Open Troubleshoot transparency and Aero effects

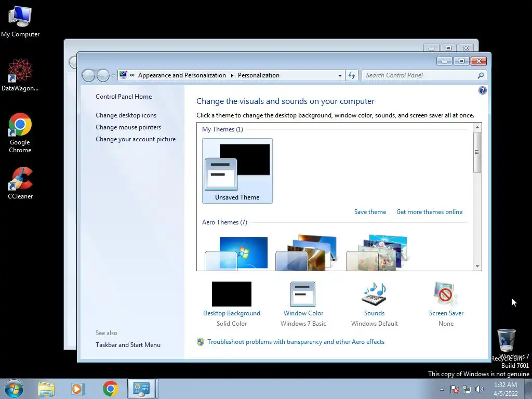point(296,342)
